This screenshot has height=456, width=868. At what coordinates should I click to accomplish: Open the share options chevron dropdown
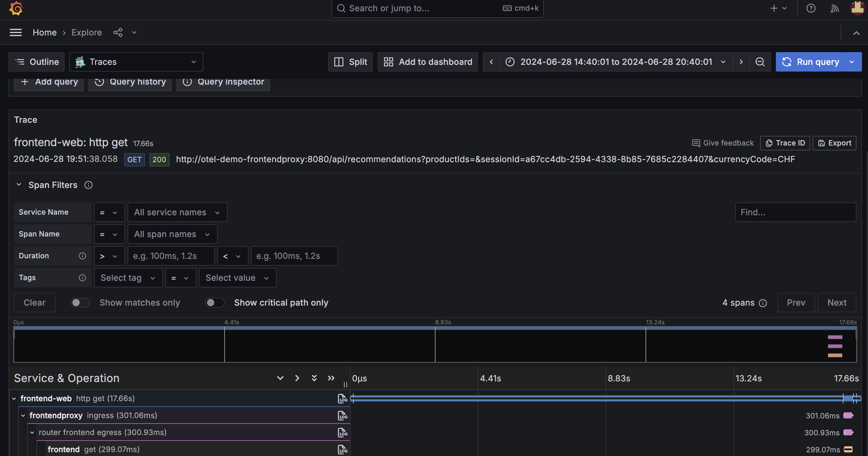pyautogui.click(x=134, y=32)
